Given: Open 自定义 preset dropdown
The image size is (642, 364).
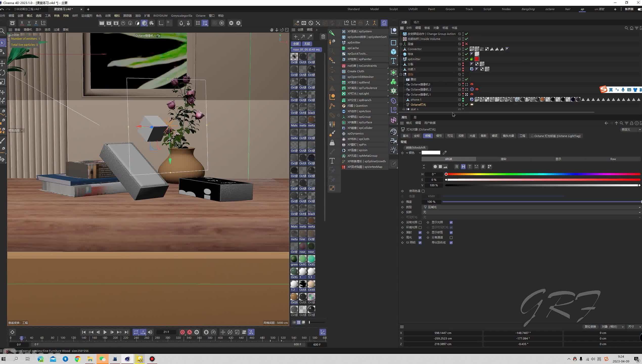Looking at the screenshot, I should pyautogui.click(x=631, y=129).
